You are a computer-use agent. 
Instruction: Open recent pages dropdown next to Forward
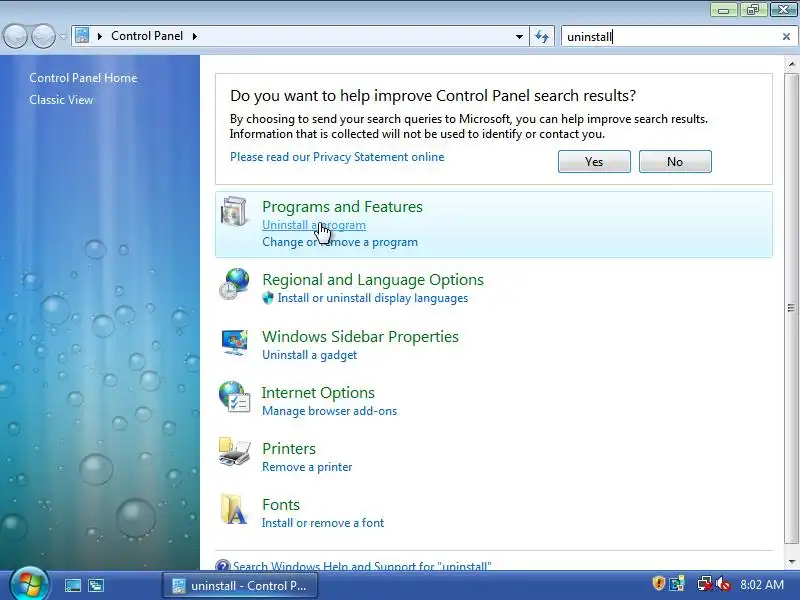[63, 37]
